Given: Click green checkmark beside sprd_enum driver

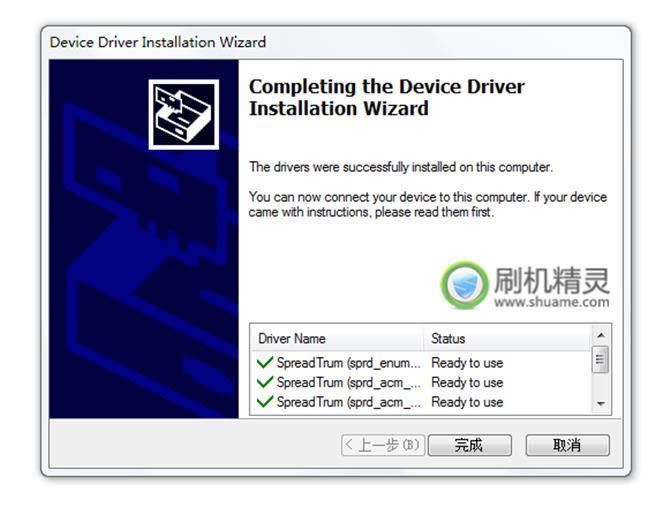Looking at the screenshot, I should click(x=265, y=363).
